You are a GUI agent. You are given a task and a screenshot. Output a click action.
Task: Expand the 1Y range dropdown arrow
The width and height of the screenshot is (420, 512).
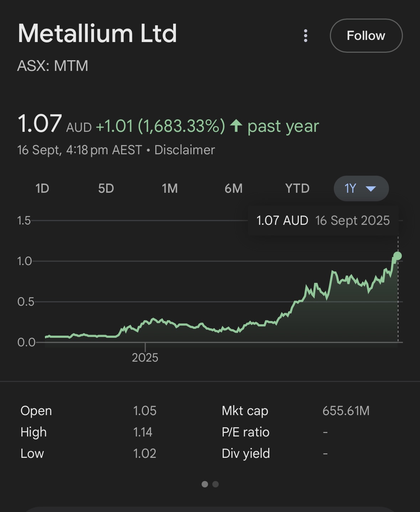[x=371, y=188]
